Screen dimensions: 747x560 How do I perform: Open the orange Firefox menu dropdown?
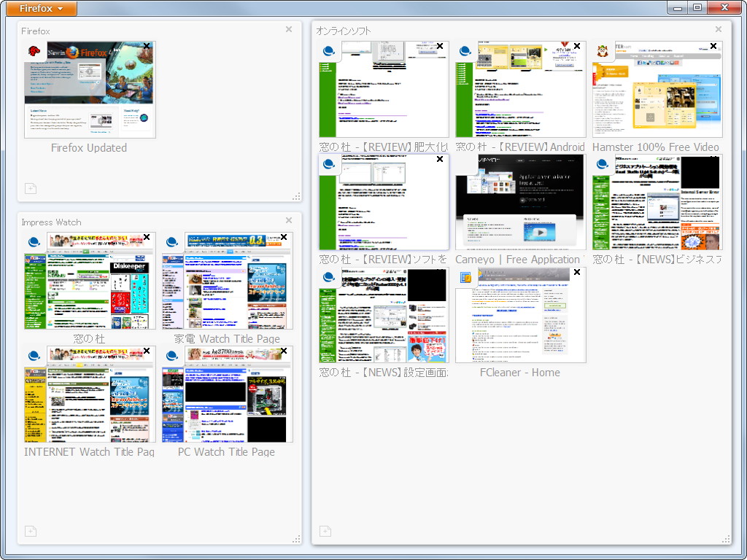(40, 8)
